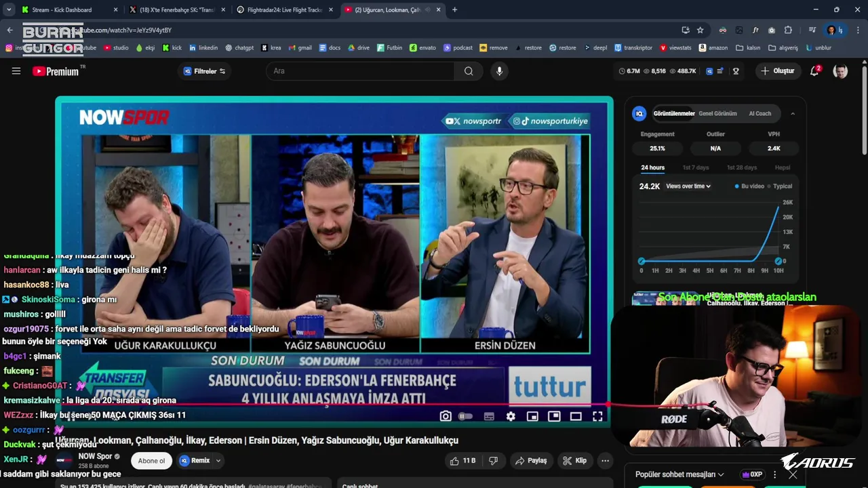Open the account avatar menu
Image resolution: width=868 pixels, height=488 pixels.
tap(840, 71)
